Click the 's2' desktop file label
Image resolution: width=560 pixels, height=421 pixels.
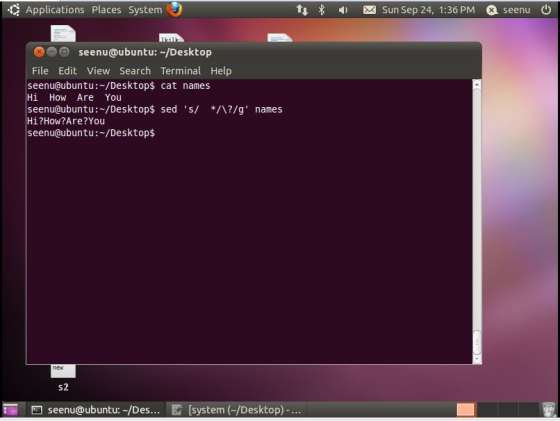[x=63, y=387]
